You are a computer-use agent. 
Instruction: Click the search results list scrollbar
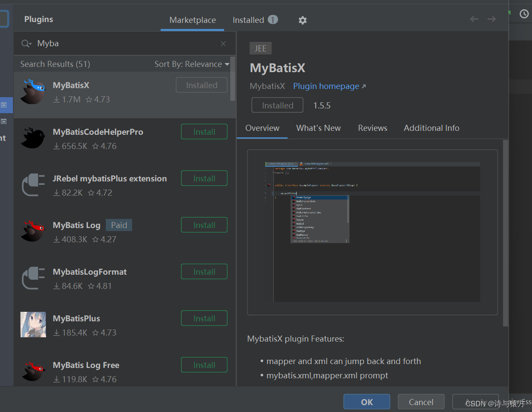pos(233,79)
